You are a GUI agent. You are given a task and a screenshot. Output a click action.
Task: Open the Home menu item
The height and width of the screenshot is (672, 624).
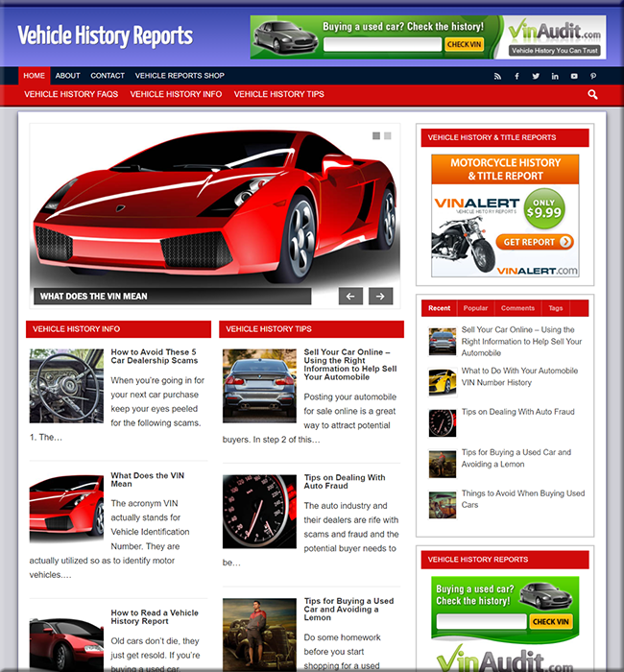(34, 76)
